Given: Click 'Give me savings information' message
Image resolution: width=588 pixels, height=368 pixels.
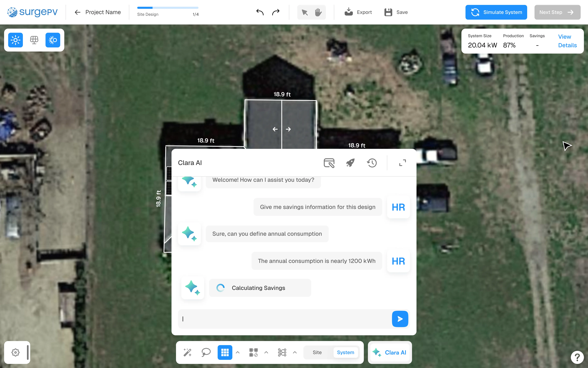Looking at the screenshot, I should [318, 207].
